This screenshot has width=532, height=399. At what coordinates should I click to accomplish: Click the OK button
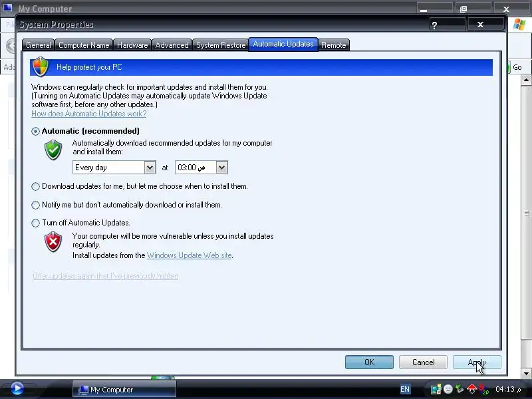(369, 362)
